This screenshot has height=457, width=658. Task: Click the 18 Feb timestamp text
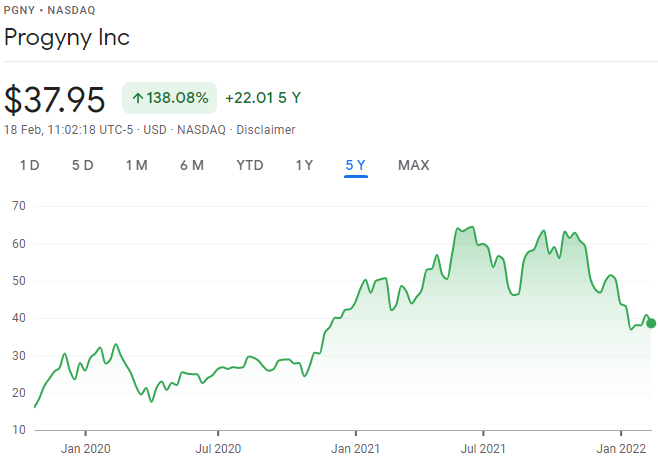[68, 130]
